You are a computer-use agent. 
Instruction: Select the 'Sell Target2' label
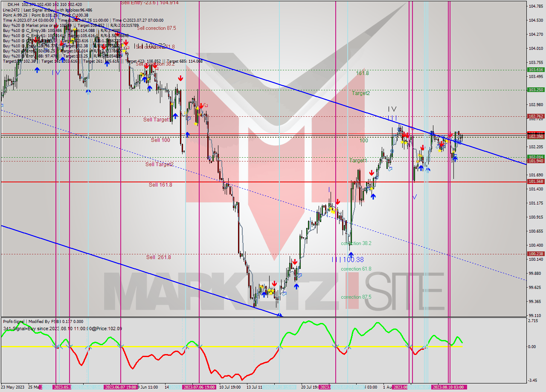pos(160,164)
